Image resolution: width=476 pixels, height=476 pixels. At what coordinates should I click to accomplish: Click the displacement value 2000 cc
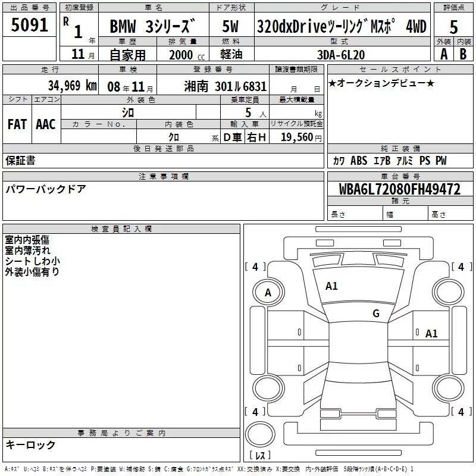click(187, 55)
